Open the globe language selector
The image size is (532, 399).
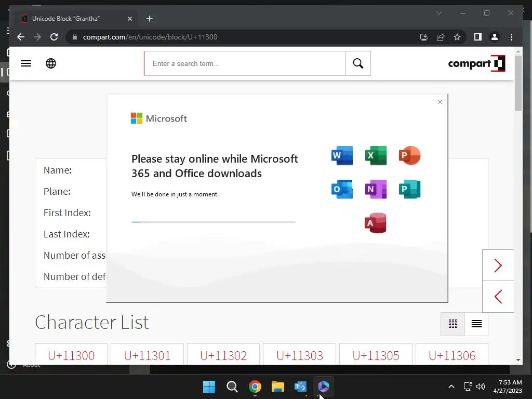pyautogui.click(x=51, y=63)
